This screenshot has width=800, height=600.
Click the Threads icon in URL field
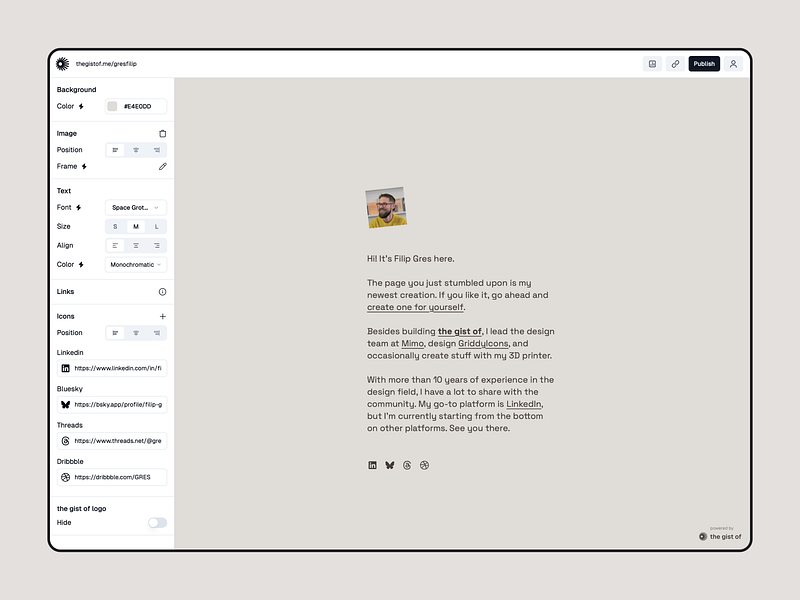(x=65, y=441)
